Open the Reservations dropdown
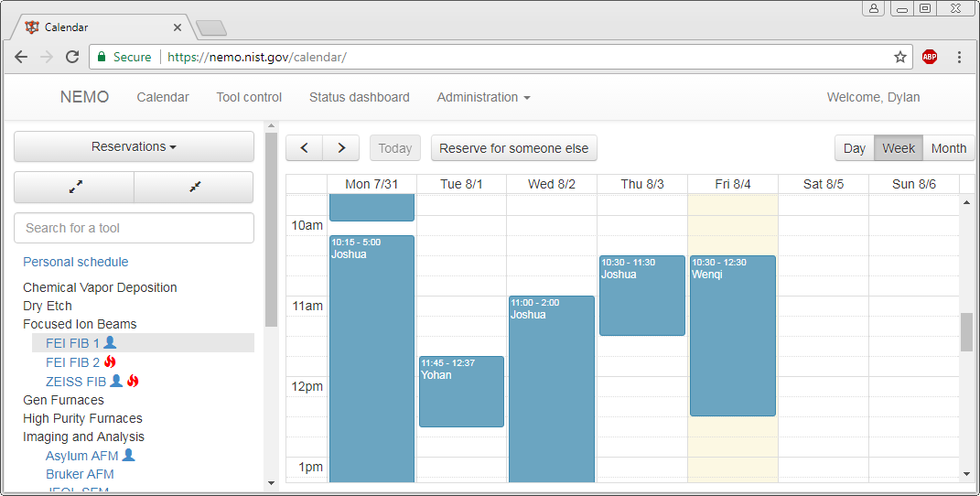 click(134, 146)
